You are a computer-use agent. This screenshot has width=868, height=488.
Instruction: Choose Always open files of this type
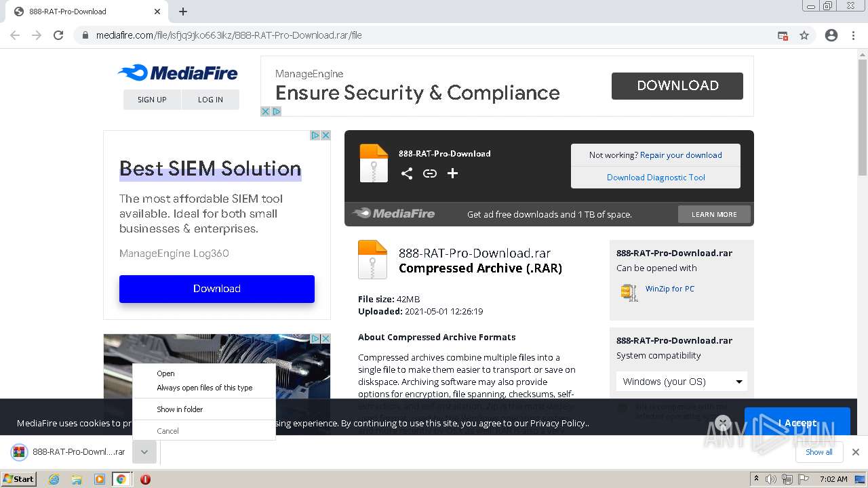(x=204, y=388)
